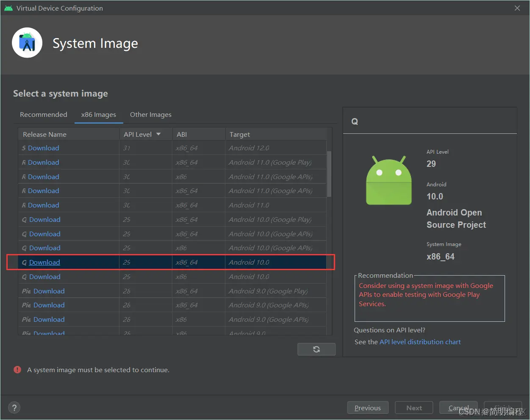
Task: Close the Virtual Device Configuration dialog
Action: coord(517,8)
